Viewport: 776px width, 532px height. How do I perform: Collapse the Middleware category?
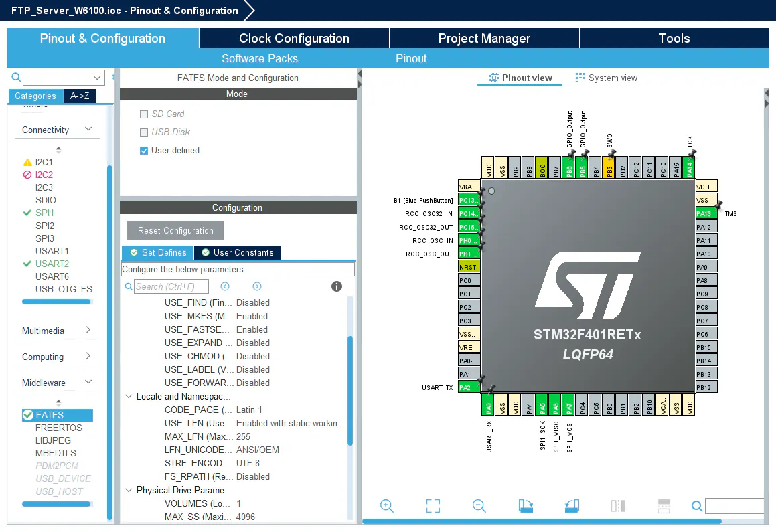click(88, 382)
